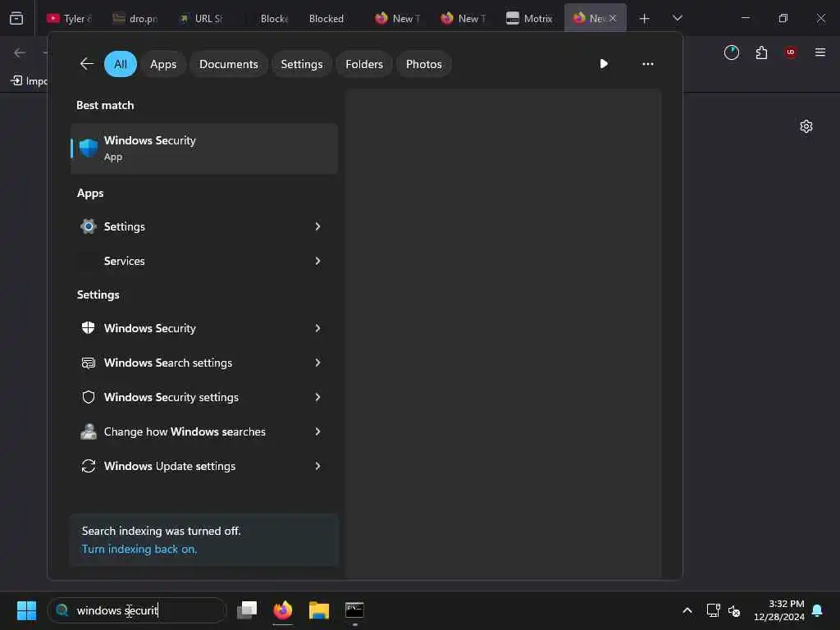Screen dimensions: 840x630
Task: Go back in the search panel
Action: (x=87, y=64)
